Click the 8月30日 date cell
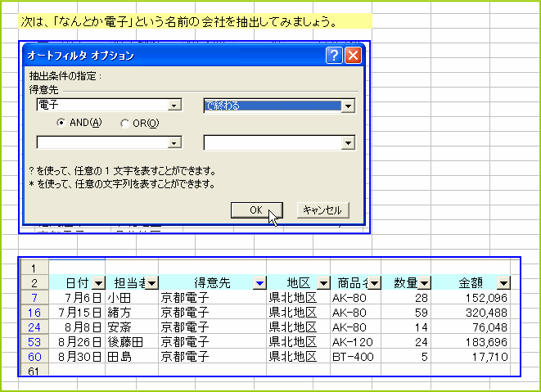541x392 pixels. [77, 357]
